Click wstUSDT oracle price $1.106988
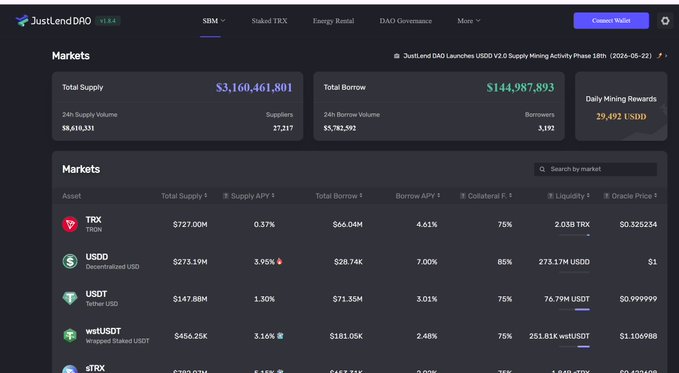 click(x=638, y=336)
